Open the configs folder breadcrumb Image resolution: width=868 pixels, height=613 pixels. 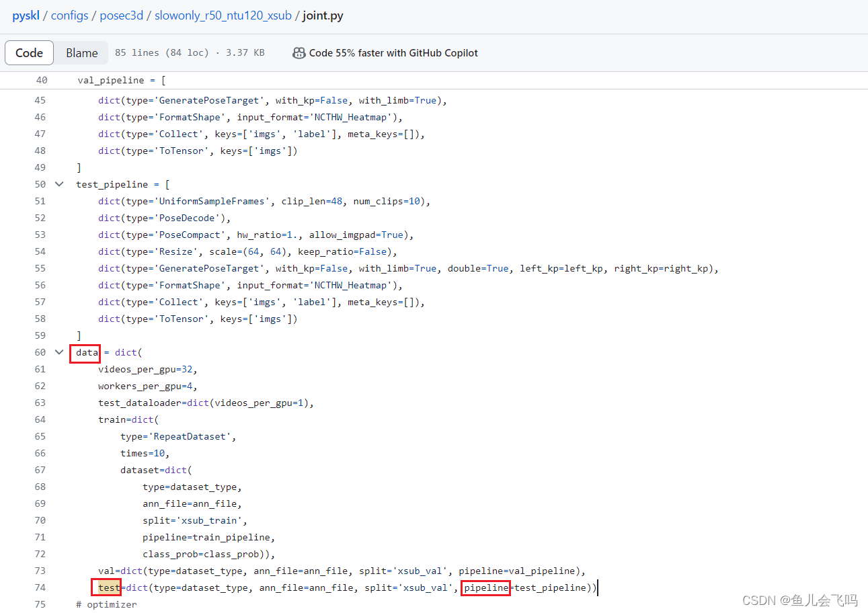coord(70,15)
